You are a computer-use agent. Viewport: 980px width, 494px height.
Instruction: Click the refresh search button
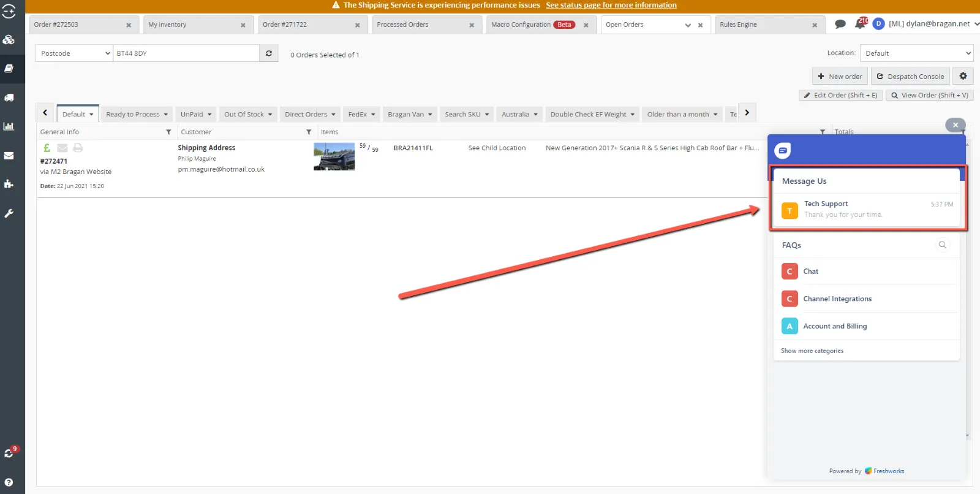pyautogui.click(x=269, y=53)
